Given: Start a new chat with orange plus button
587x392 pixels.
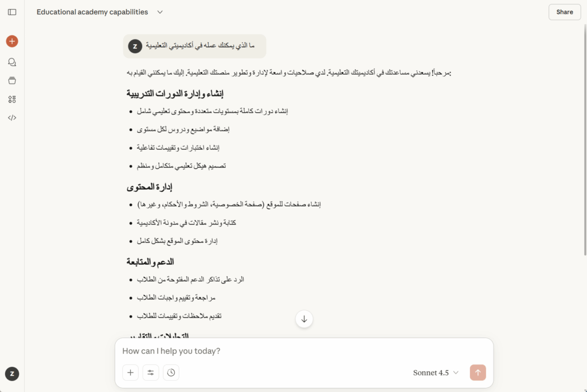Looking at the screenshot, I should [12, 41].
